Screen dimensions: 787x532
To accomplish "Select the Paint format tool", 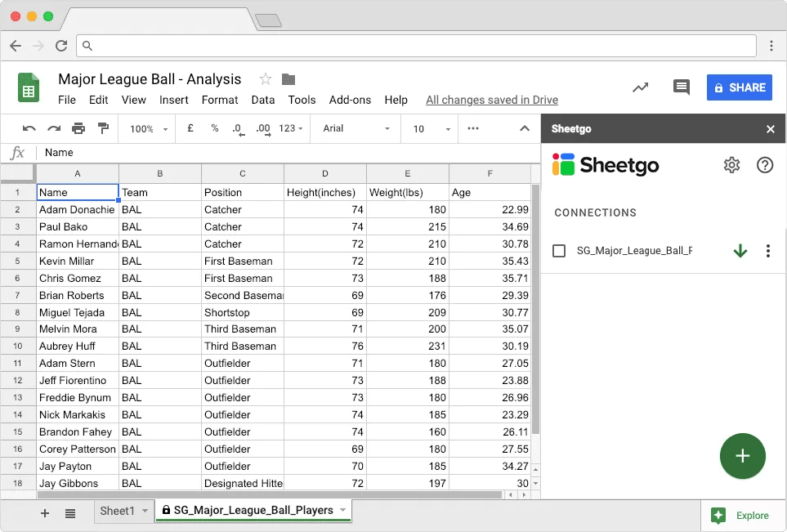I will pyautogui.click(x=101, y=128).
